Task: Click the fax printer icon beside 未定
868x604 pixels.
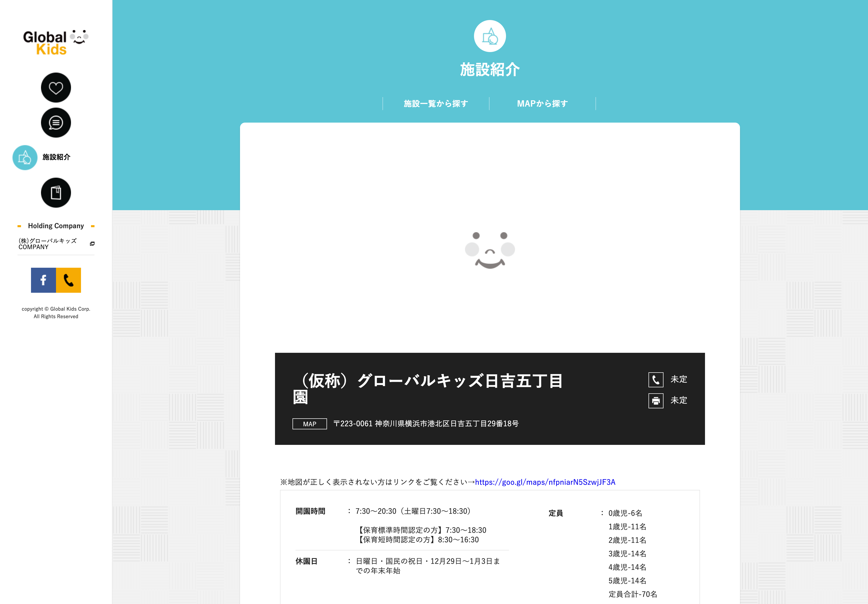Action: tap(656, 401)
